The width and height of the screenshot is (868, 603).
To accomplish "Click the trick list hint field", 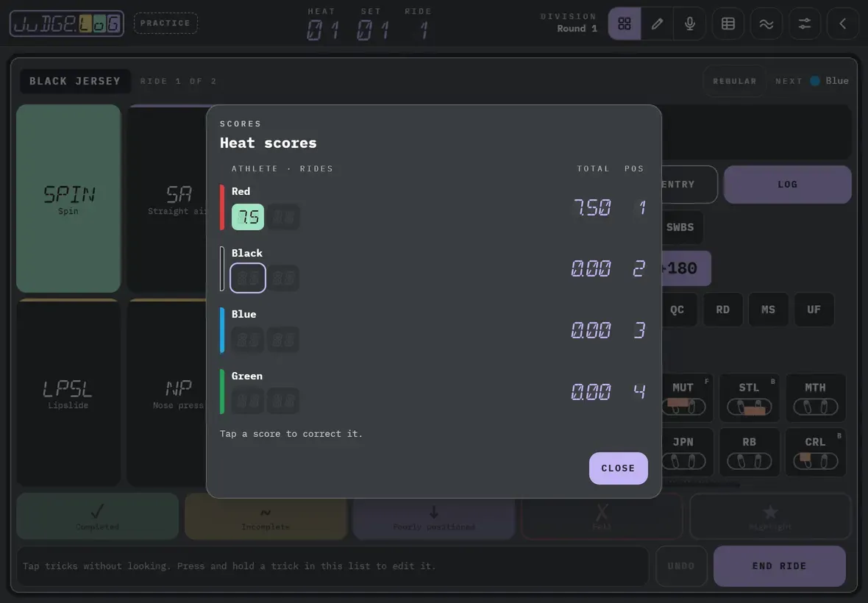I will tap(332, 566).
